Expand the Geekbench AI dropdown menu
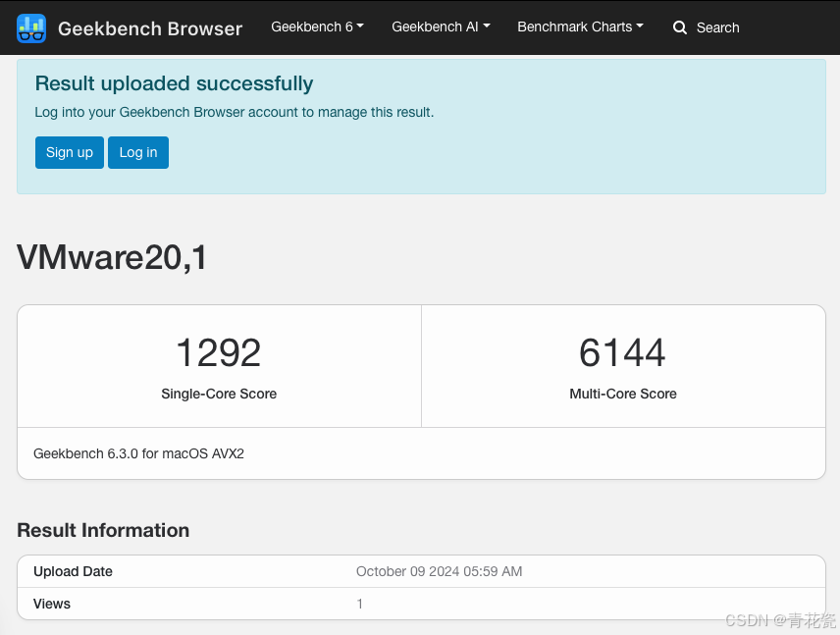This screenshot has height=635, width=840. [441, 26]
